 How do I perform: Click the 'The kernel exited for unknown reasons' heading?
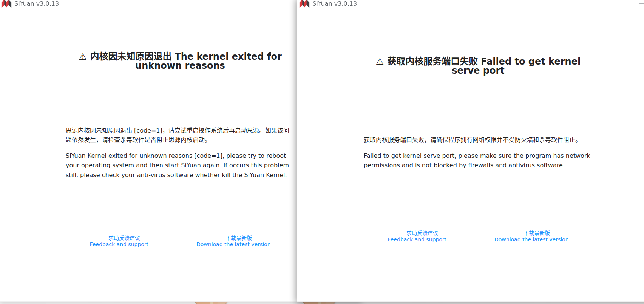click(x=181, y=61)
